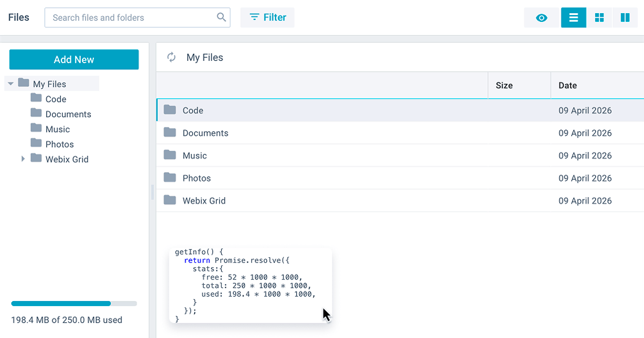Screen dimensions: 644x338
Task: Click the refresh icon beside My Files
Action: click(x=171, y=58)
